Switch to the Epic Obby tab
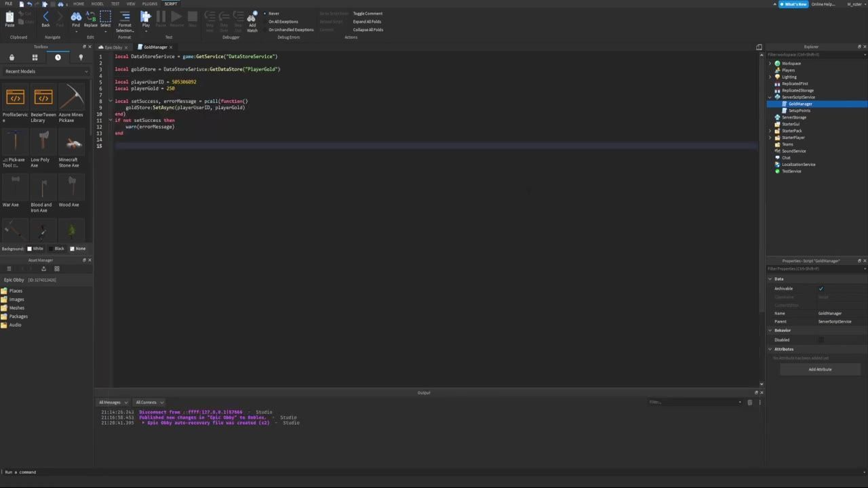The height and width of the screenshot is (488, 868). tap(113, 47)
